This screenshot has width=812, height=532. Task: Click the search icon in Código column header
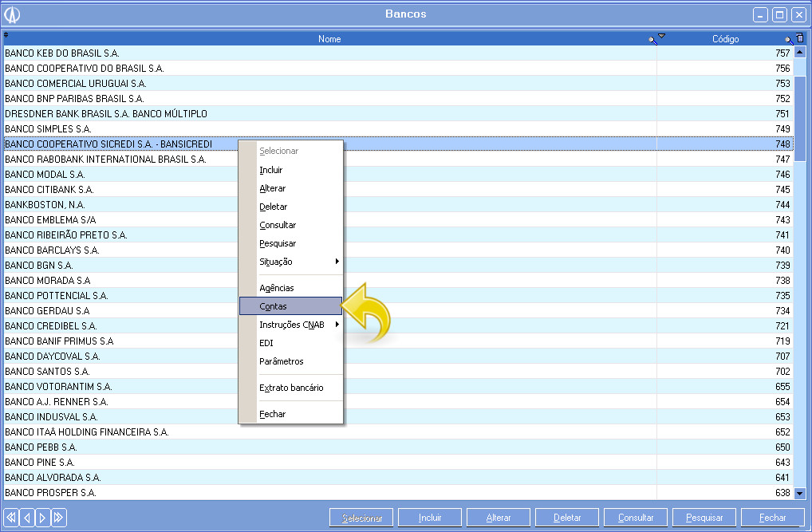point(789,41)
